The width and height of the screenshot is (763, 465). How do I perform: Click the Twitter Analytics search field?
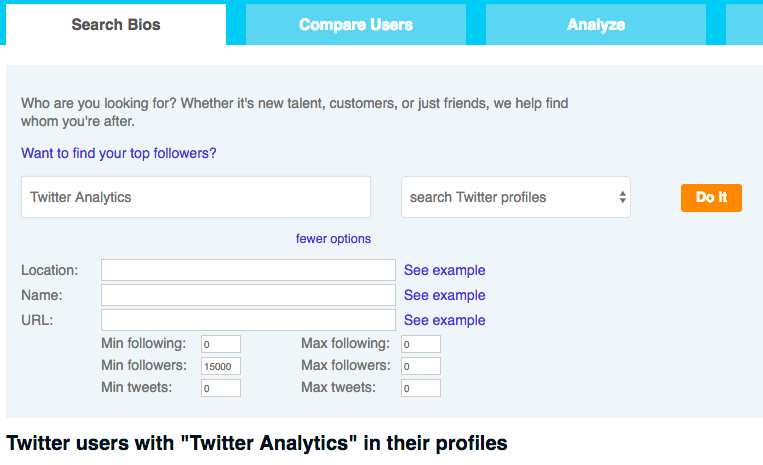196,197
